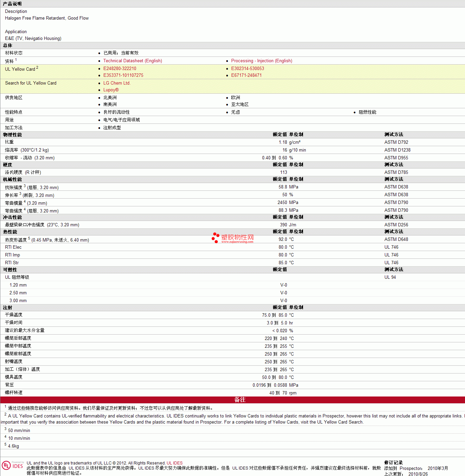The height and width of the screenshot is (476, 465).
Task: Select the 北美洲 region entry
Action: [x=110, y=98]
